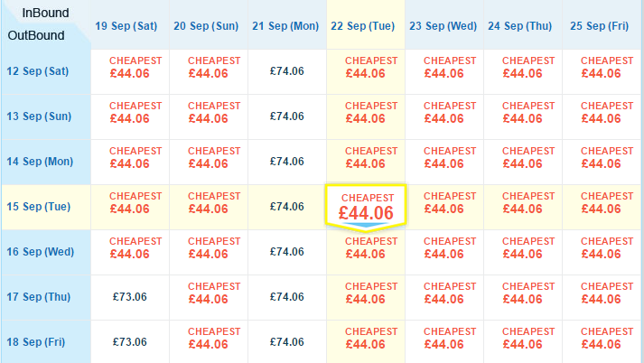Screen dimensions: 644x363
Task: Pick the £73.06 fare for 17 Sep and 19 Sep
Action: coord(130,297)
